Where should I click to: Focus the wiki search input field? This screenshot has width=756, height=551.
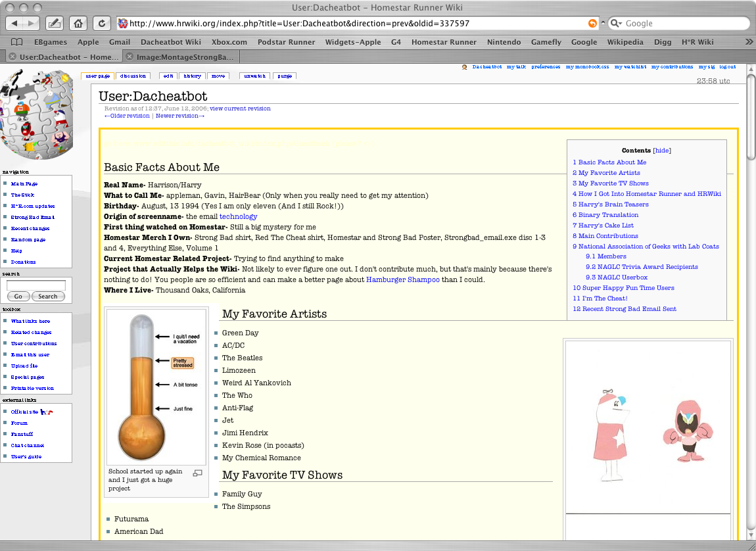tap(35, 285)
